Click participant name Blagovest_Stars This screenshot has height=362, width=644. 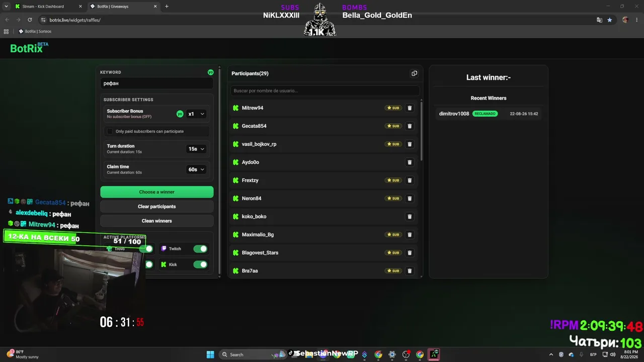click(x=260, y=253)
